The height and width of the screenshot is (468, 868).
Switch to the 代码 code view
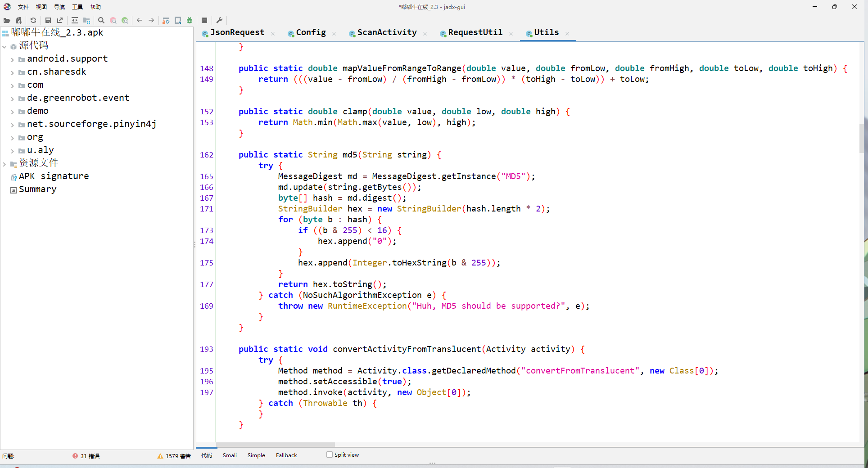click(207, 455)
